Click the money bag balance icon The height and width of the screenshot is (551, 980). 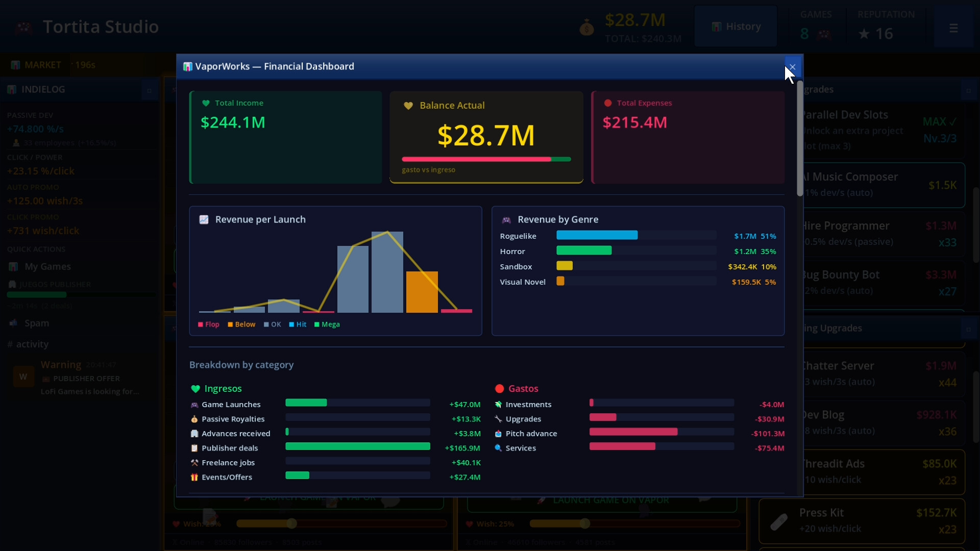click(586, 28)
